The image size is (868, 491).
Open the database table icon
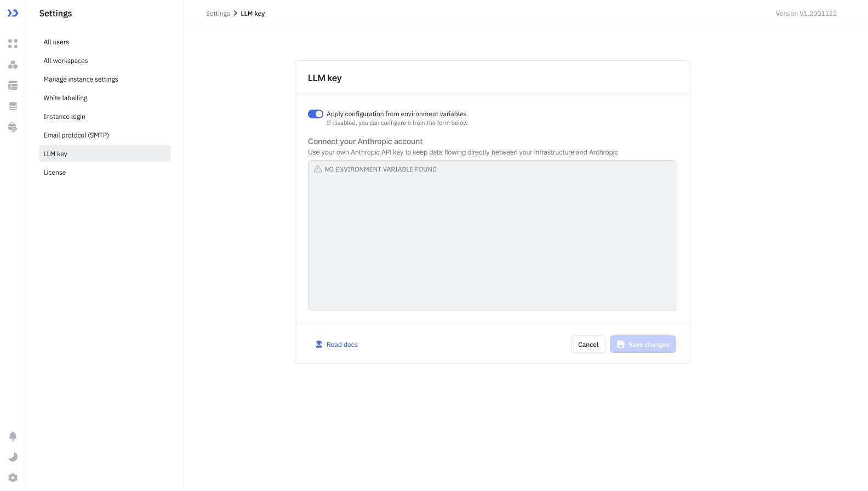pyautogui.click(x=13, y=85)
